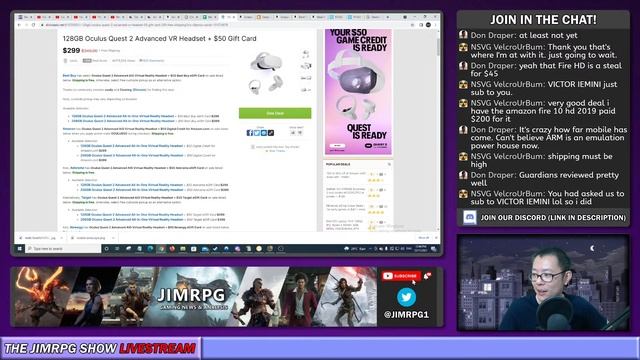640x360 pixels.
Task: Click the Target store link in description
Action: [x=86, y=198]
